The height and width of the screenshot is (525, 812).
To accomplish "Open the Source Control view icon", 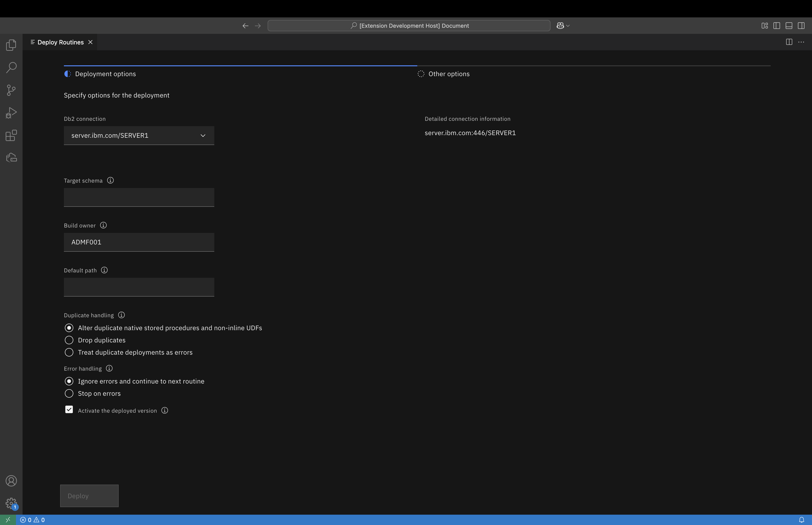I will click(x=11, y=90).
